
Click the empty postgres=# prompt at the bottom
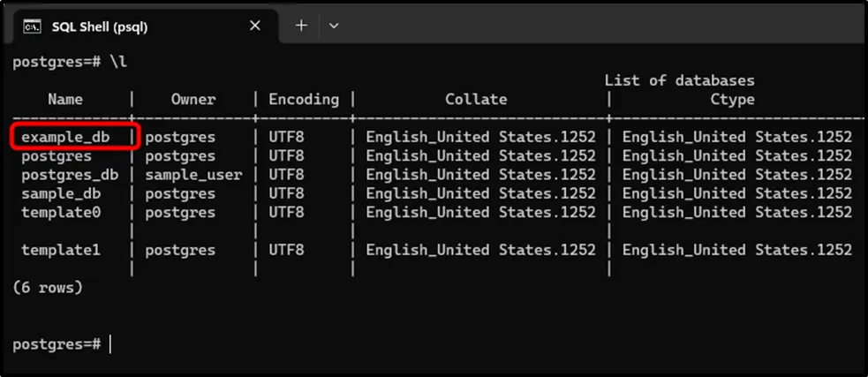pos(57,343)
